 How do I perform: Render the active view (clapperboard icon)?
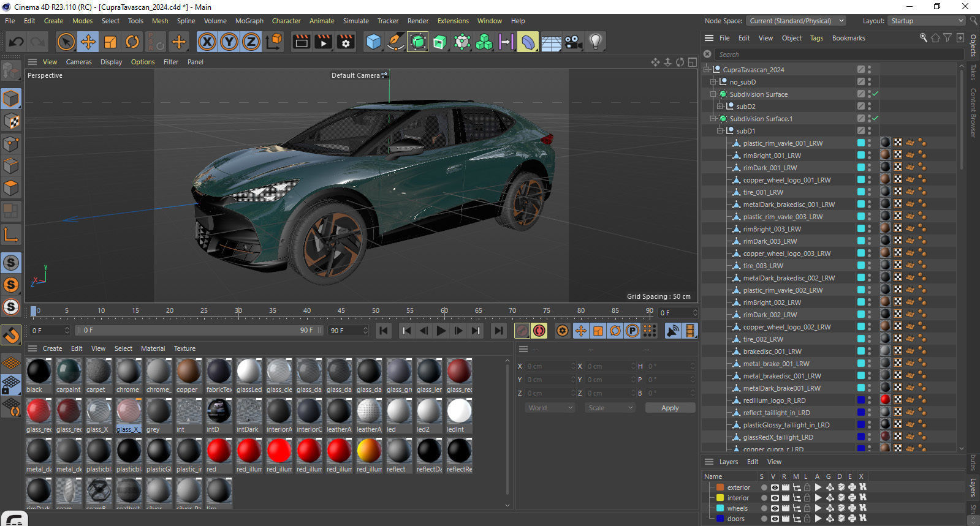pyautogui.click(x=302, y=42)
